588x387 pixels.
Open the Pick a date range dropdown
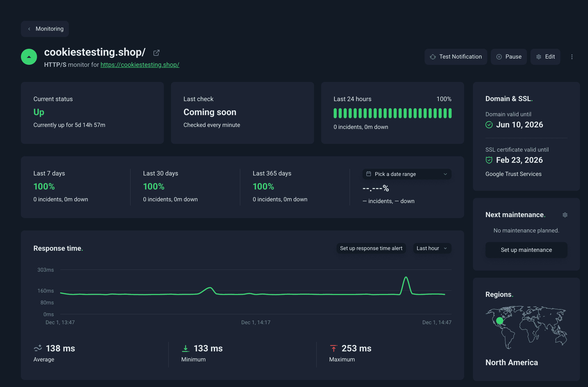point(407,174)
